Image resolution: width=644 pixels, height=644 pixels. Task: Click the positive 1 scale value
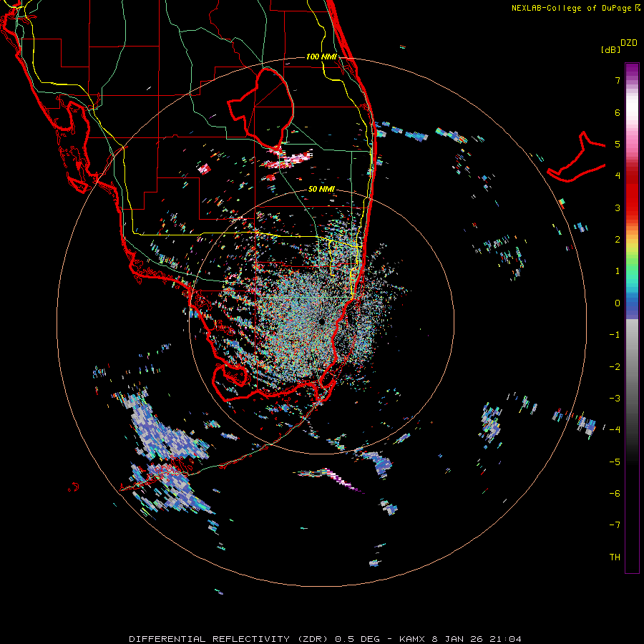[x=617, y=271]
